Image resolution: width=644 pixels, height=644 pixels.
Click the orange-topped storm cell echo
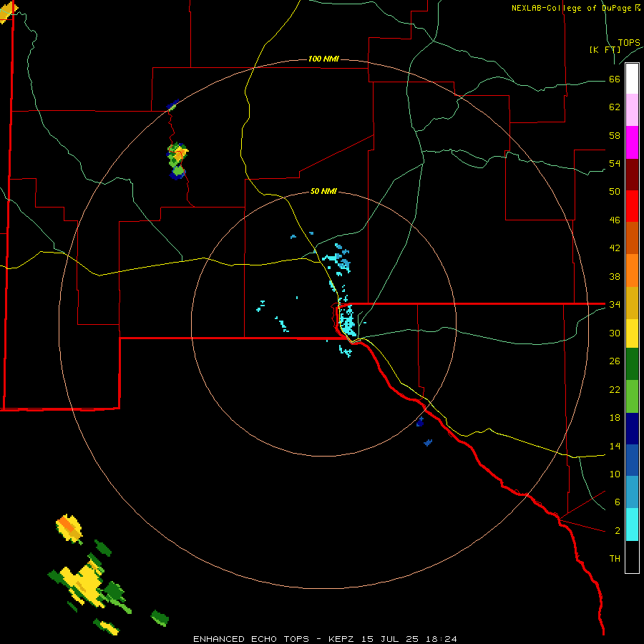coord(69,529)
